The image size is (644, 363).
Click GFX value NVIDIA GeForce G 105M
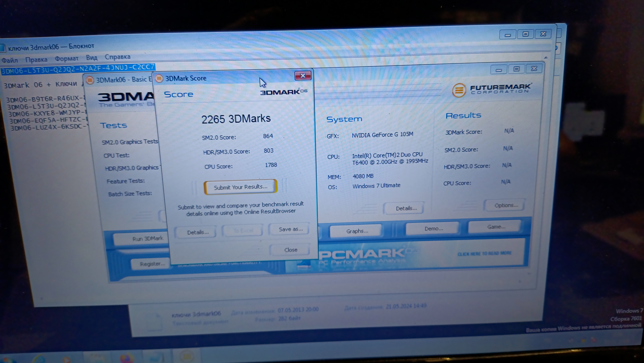(x=382, y=134)
